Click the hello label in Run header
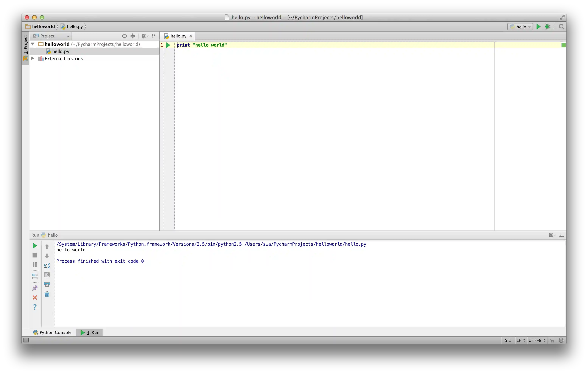This screenshot has width=588, height=374. [x=53, y=235]
